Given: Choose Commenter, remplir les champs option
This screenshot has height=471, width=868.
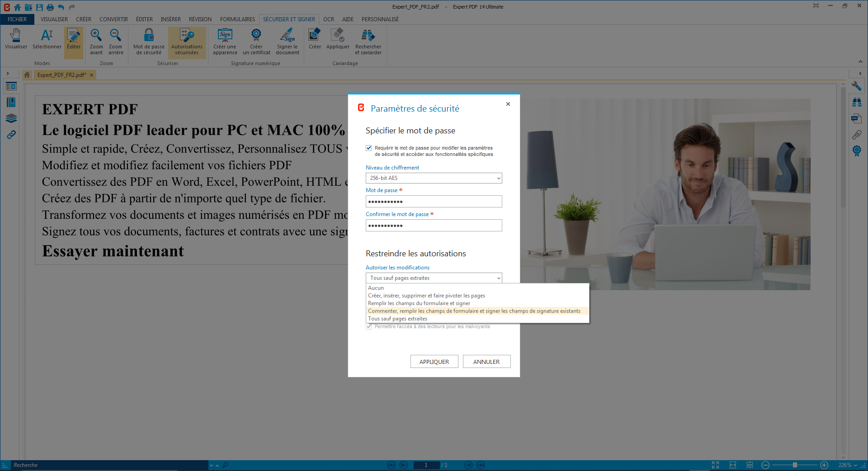Looking at the screenshot, I should click(x=477, y=311).
